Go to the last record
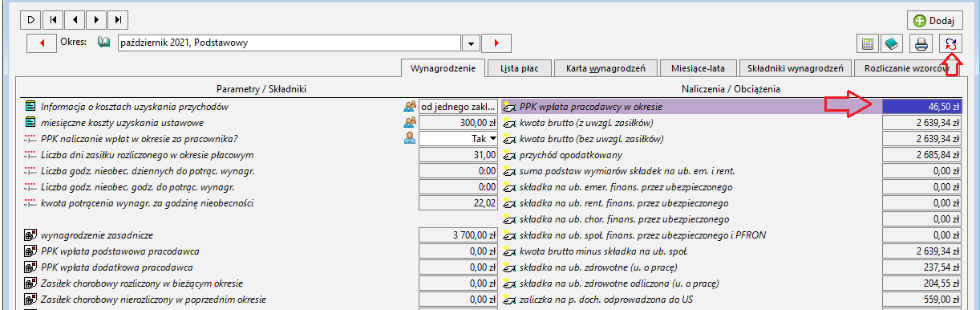Viewport: 980px width, 310px height. [118, 18]
